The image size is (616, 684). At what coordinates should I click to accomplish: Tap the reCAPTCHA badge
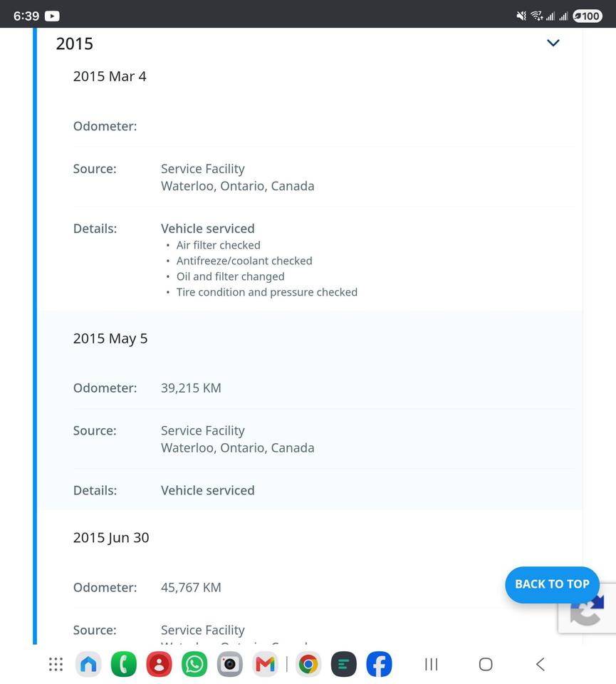tap(588, 608)
